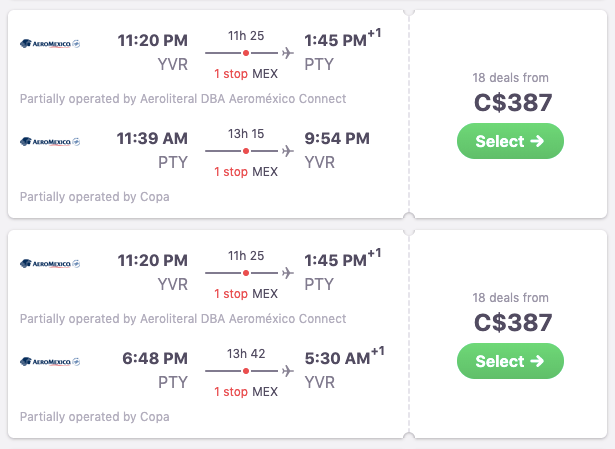The height and width of the screenshot is (449, 615).
Task: Click 9:54 PM arrival time at YVR
Action: point(337,138)
